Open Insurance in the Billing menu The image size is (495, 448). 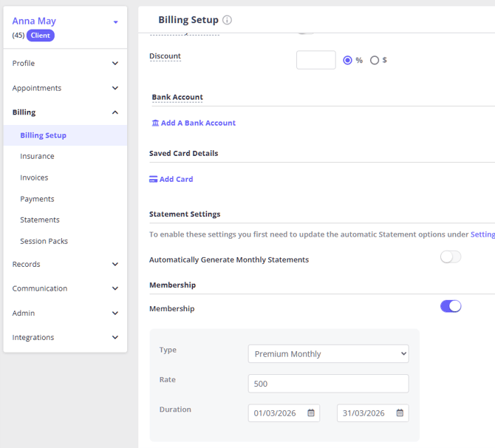(x=37, y=157)
